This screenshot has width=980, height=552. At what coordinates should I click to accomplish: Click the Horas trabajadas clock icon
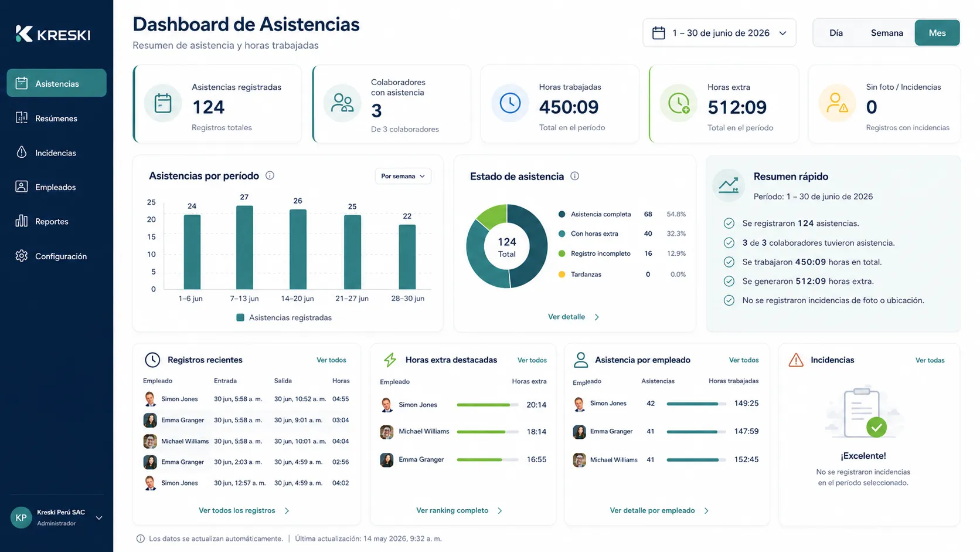(x=510, y=103)
